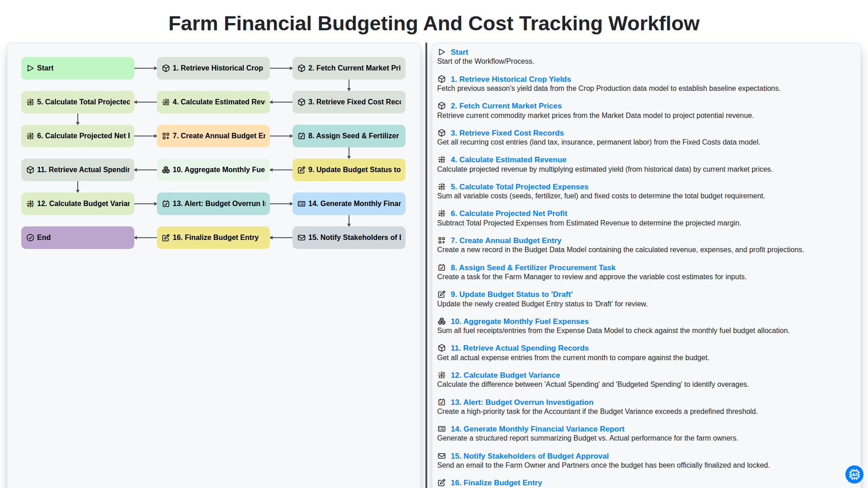Viewport: 868px width, 488px height.
Task: Click the play icon beside Start in the step list
Action: tap(442, 52)
